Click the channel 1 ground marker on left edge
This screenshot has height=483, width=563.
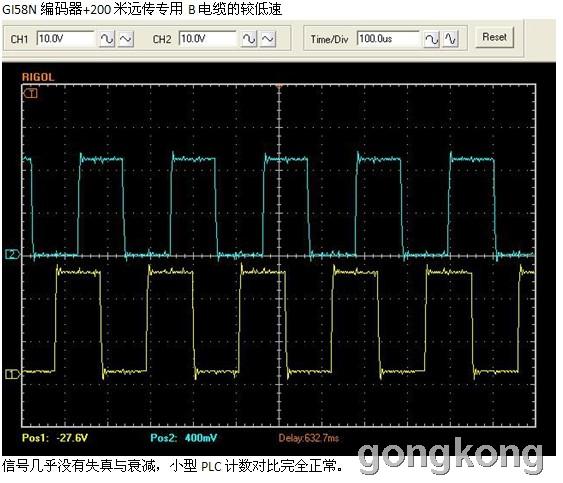(13, 374)
